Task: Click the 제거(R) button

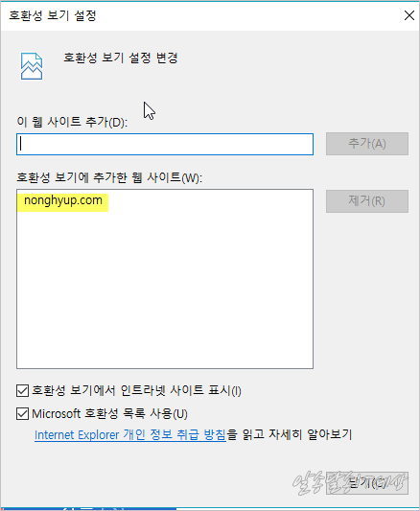Action: click(x=367, y=201)
